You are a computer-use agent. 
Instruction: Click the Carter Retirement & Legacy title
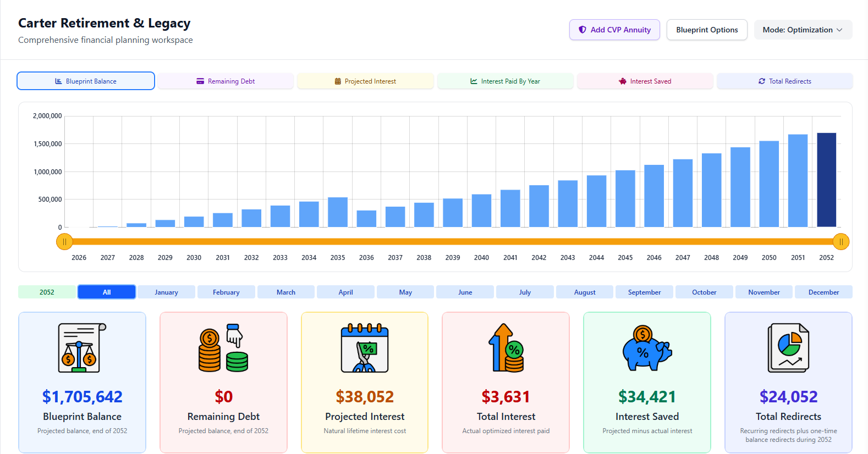point(104,23)
